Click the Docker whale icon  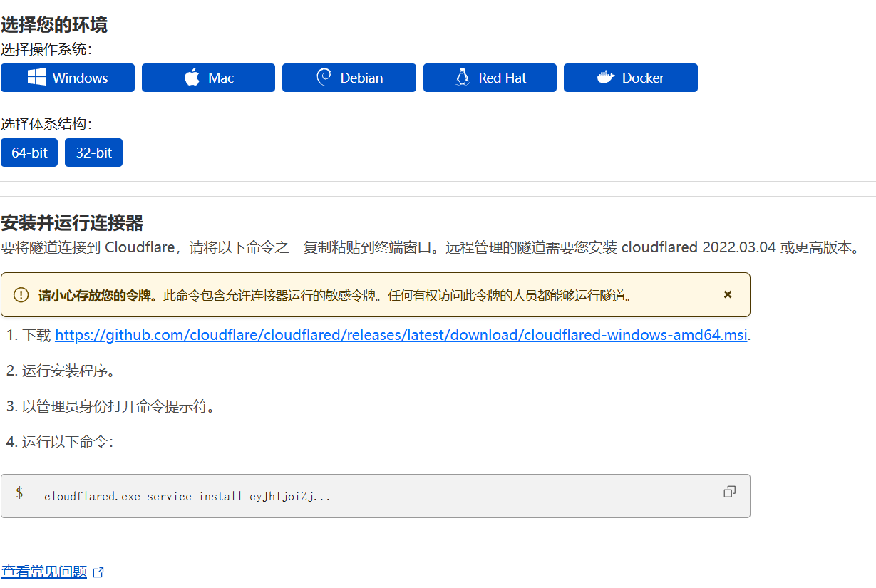[x=606, y=78]
